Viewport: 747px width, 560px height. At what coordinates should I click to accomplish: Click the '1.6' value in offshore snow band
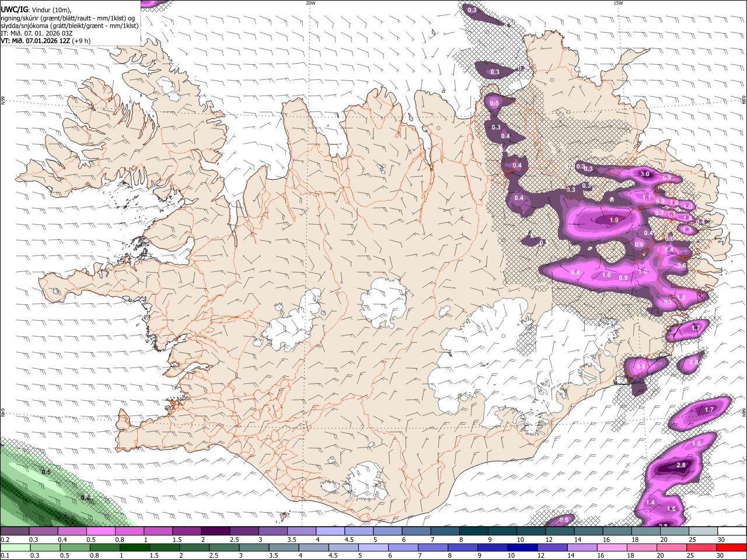pos(671,509)
